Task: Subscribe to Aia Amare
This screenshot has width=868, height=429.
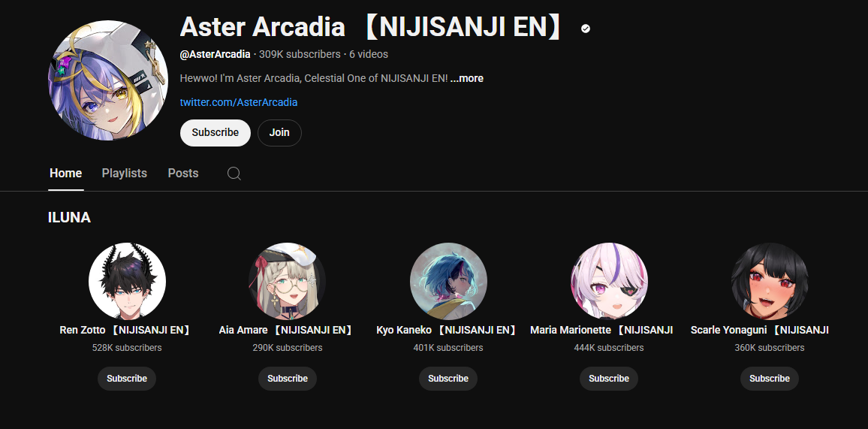Action: pyautogui.click(x=288, y=379)
